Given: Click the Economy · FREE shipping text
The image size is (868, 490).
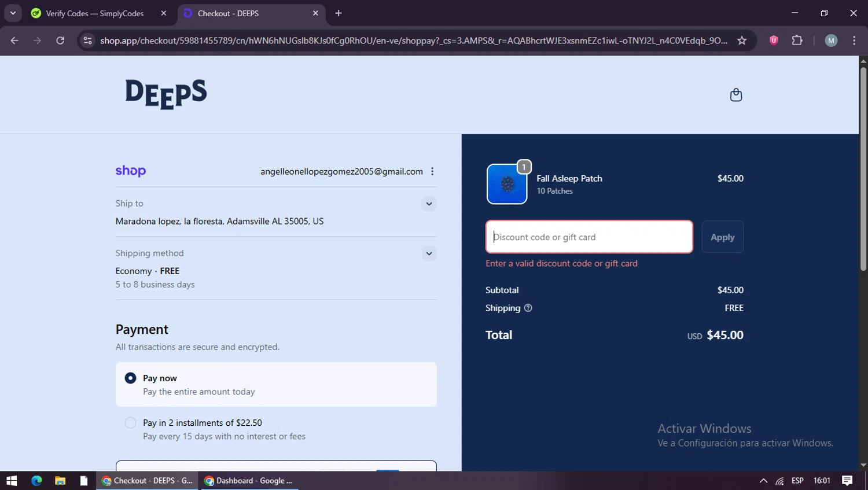Looking at the screenshot, I should point(148,271).
